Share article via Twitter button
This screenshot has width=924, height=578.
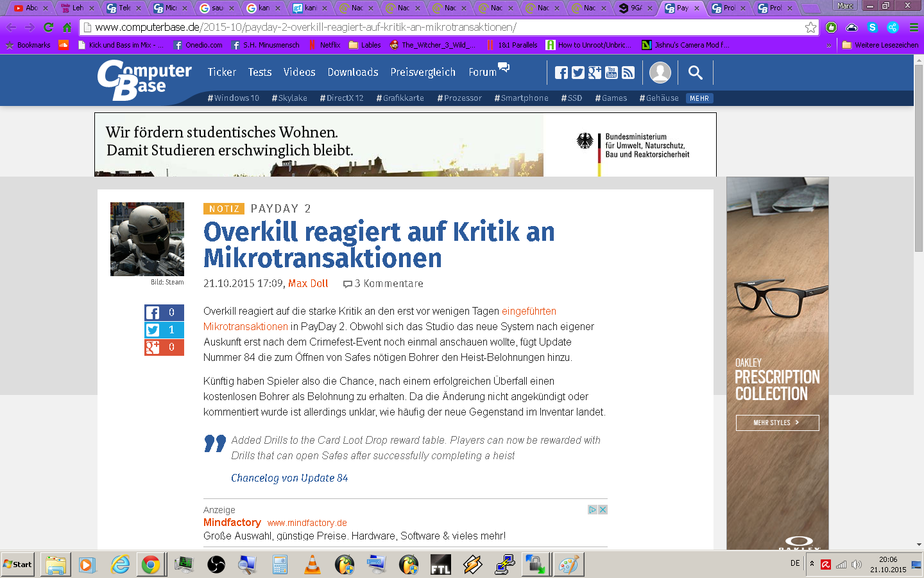164,330
